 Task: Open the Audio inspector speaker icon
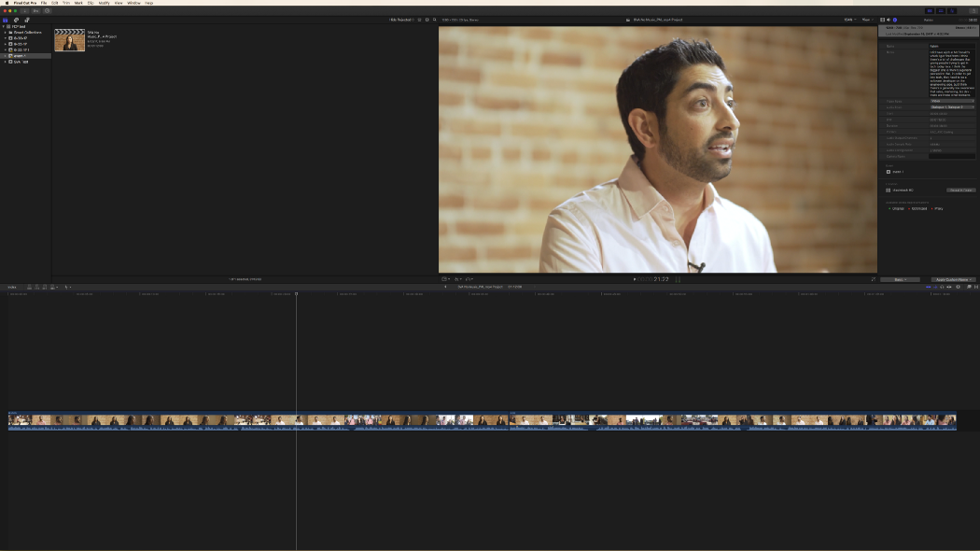889,20
